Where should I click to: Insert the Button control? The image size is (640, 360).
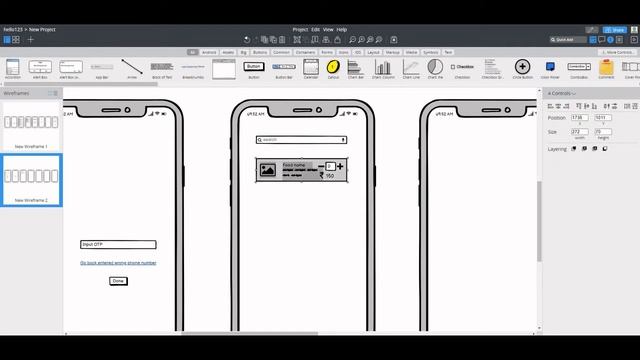tap(253, 69)
